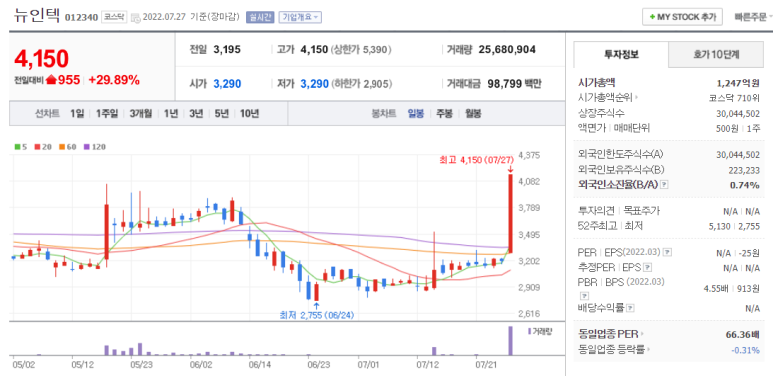Click the 시가총액 value 1,247억원
The height and width of the screenshot is (376, 773).
738,83
